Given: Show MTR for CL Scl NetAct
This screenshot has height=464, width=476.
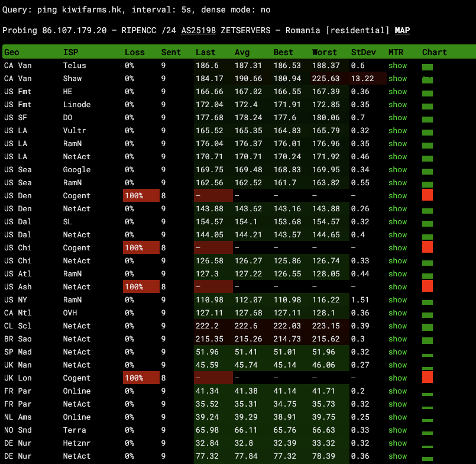Looking at the screenshot, I should pos(398,326).
